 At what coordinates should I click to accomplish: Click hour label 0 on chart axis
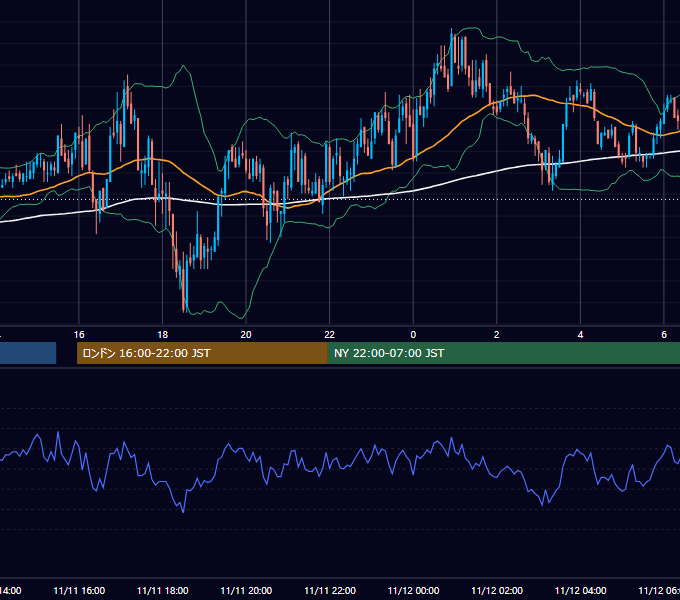pos(413,335)
